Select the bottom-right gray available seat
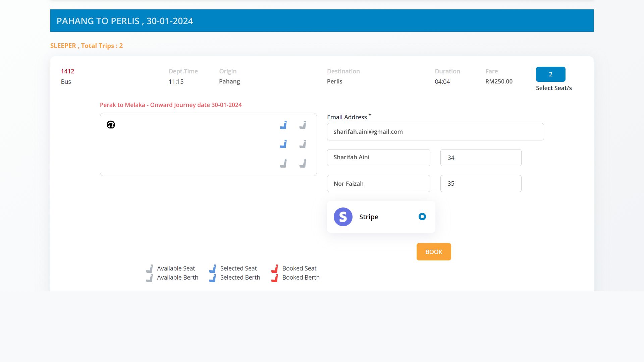The width and height of the screenshot is (644, 362). 303,164
